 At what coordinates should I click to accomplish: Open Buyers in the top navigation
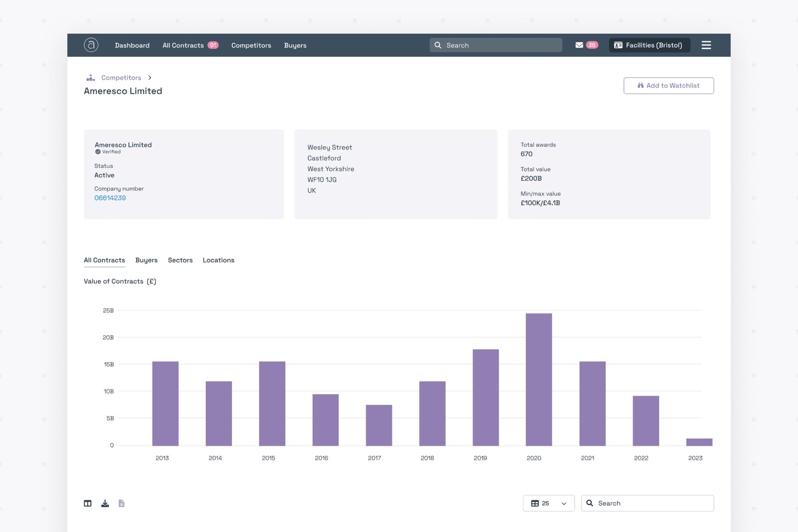pyautogui.click(x=295, y=45)
